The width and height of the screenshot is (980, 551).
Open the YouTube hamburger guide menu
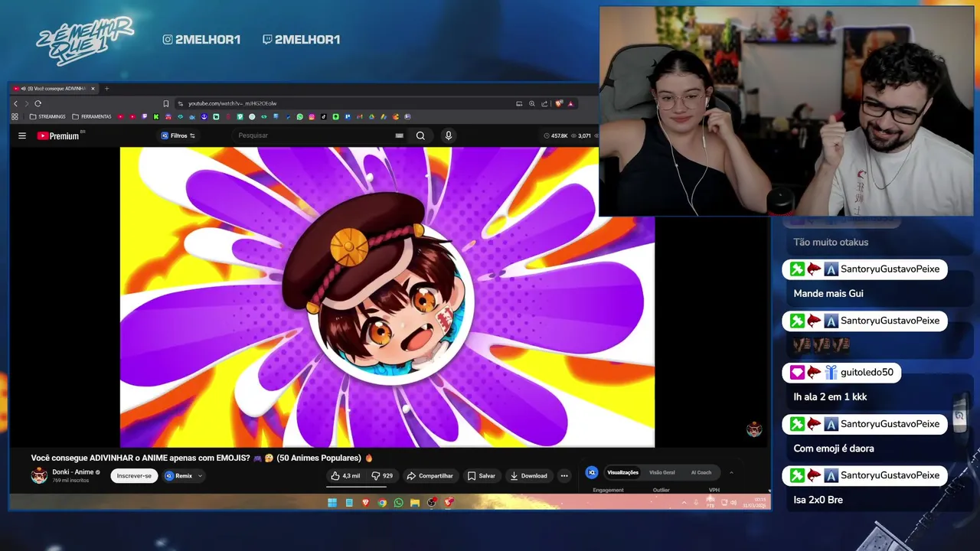click(22, 135)
